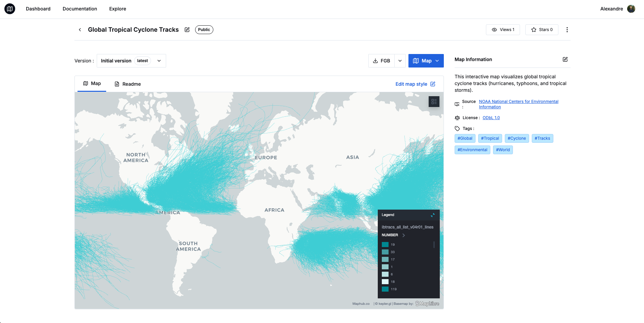Toggle the Public visibility badge
Screen dimensions: 644x323
click(204, 30)
